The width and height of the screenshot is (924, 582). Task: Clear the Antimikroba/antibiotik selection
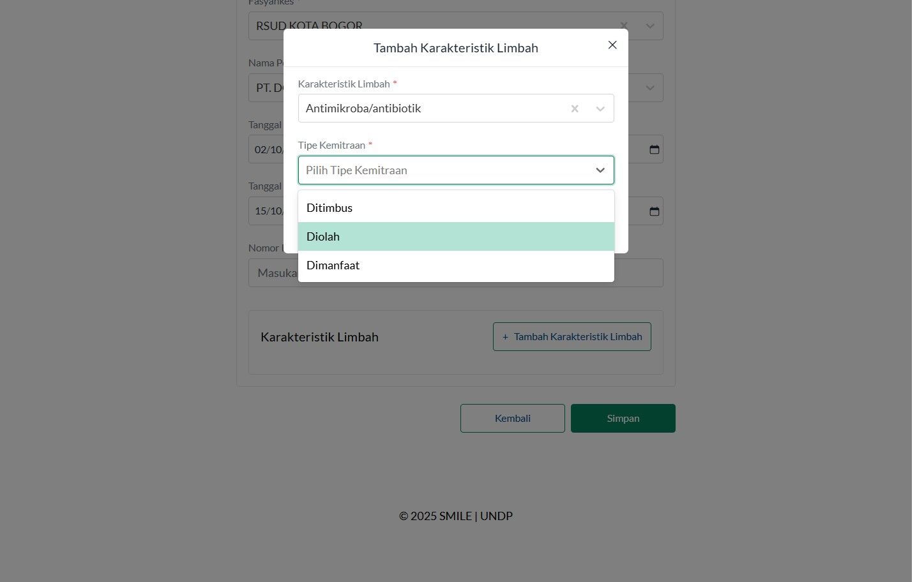[575, 109]
